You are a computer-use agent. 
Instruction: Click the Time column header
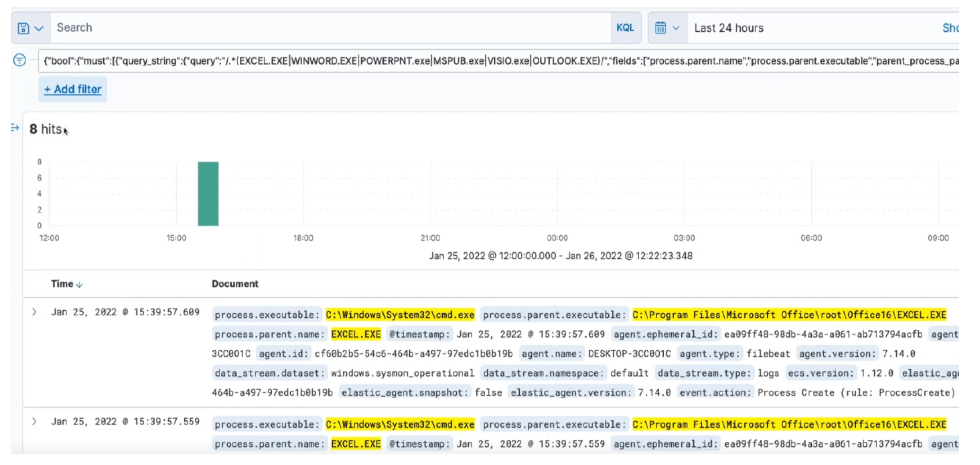62,284
